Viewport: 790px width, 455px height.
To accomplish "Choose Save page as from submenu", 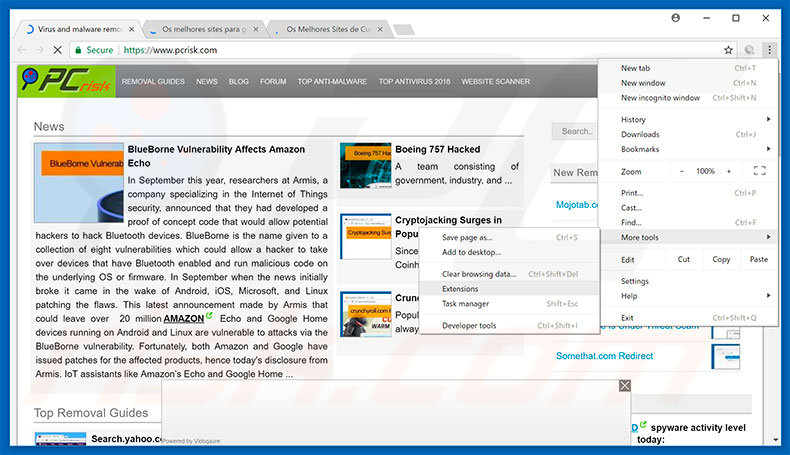I will 509,237.
